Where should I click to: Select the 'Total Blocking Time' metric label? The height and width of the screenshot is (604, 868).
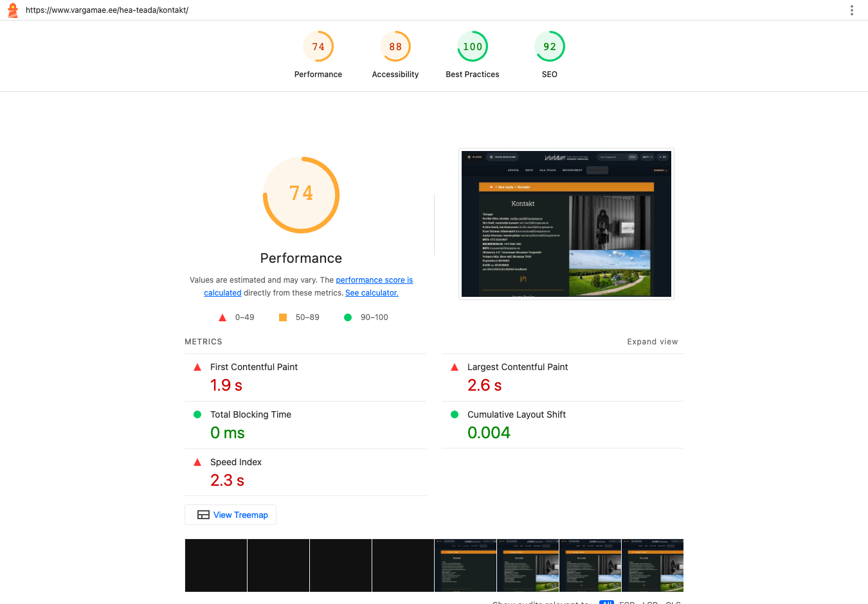click(x=251, y=414)
